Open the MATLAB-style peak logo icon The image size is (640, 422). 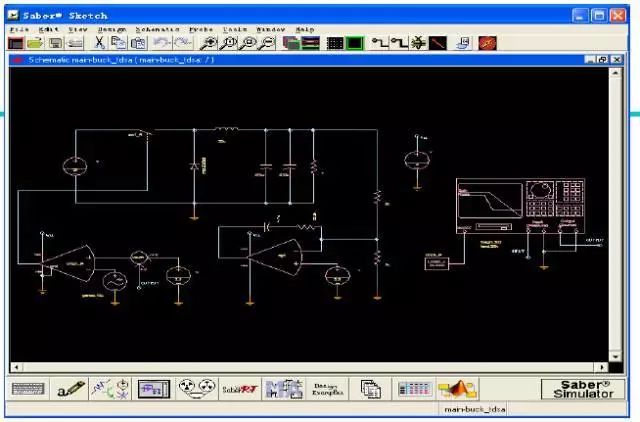[x=457, y=389]
